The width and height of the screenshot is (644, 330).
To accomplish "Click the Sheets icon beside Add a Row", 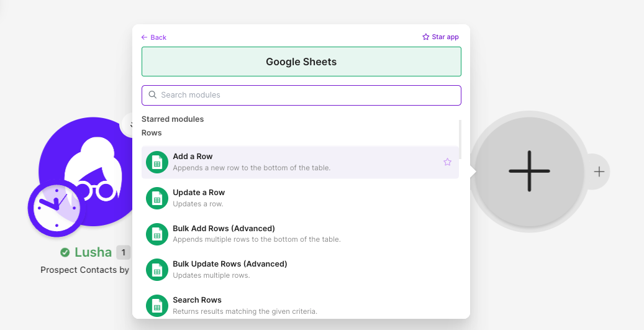I will [157, 162].
